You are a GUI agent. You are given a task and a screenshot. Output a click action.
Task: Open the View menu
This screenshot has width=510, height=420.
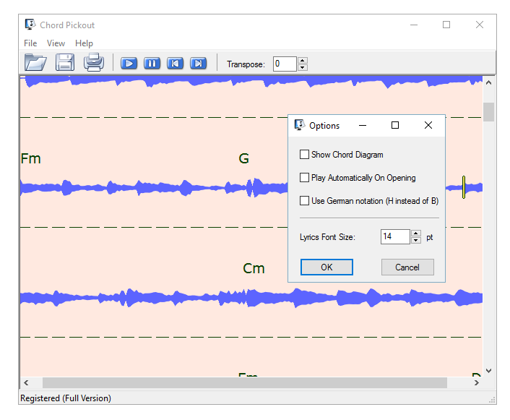click(x=56, y=43)
